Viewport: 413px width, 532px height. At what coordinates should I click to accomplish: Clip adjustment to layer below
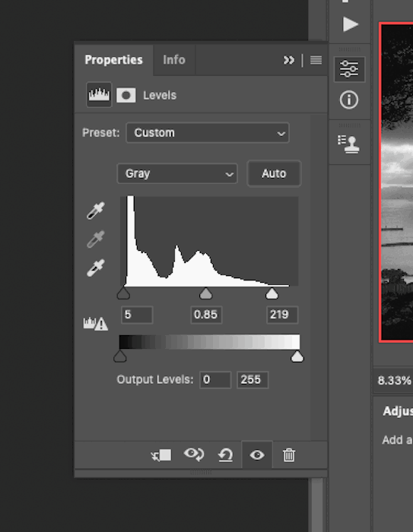click(x=161, y=455)
